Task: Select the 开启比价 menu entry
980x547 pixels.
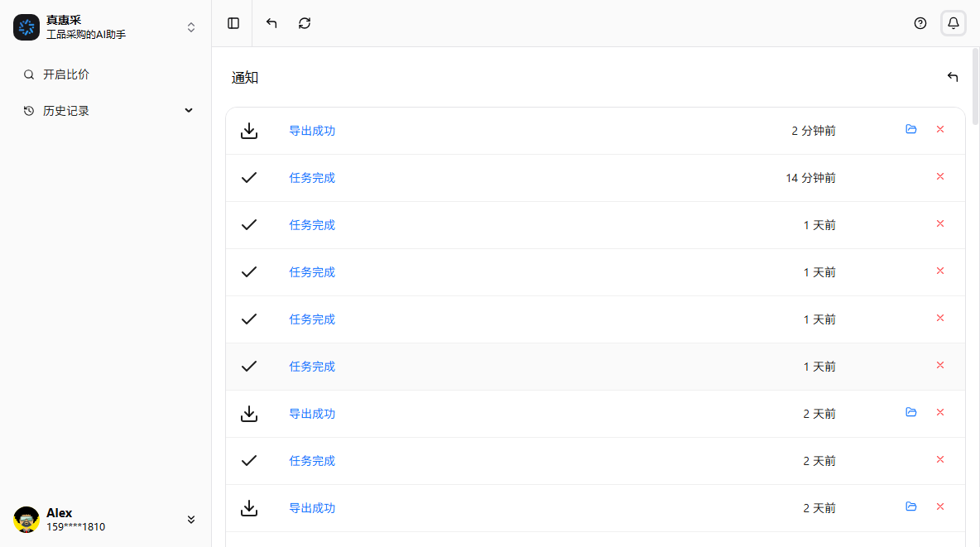Action: point(65,74)
